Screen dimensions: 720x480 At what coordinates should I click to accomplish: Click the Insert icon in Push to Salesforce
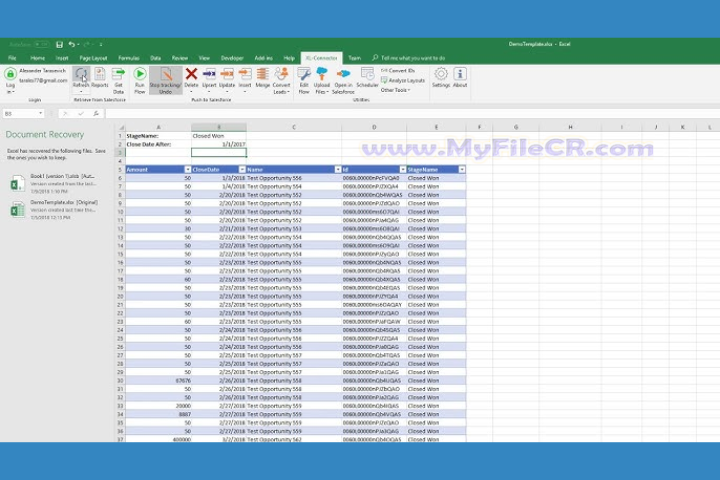pyautogui.click(x=245, y=74)
